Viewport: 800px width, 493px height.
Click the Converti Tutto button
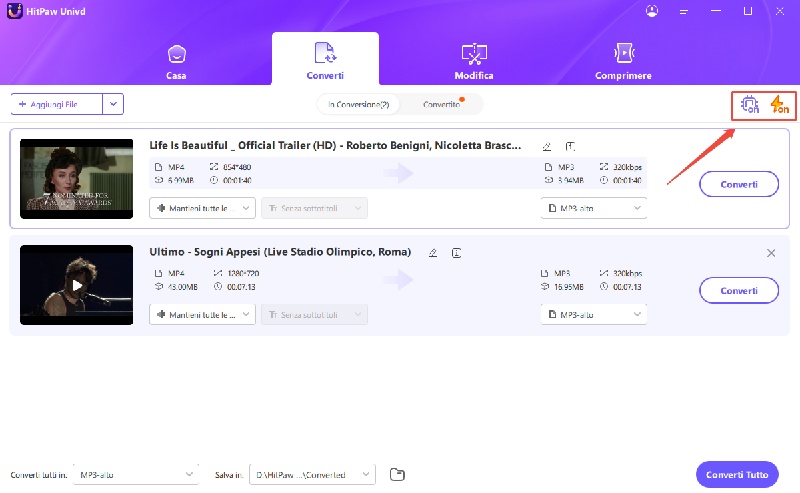[736, 474]
